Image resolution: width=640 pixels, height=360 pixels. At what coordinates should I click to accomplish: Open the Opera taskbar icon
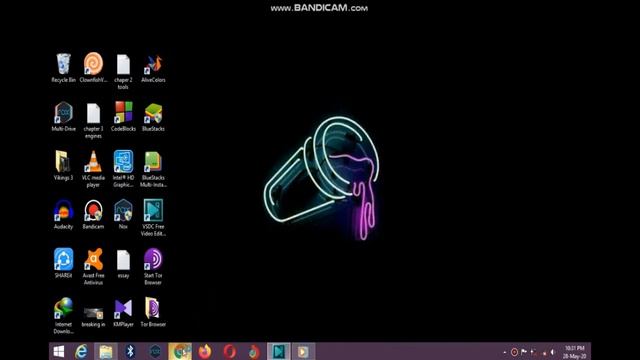click(x=229, y=351)
